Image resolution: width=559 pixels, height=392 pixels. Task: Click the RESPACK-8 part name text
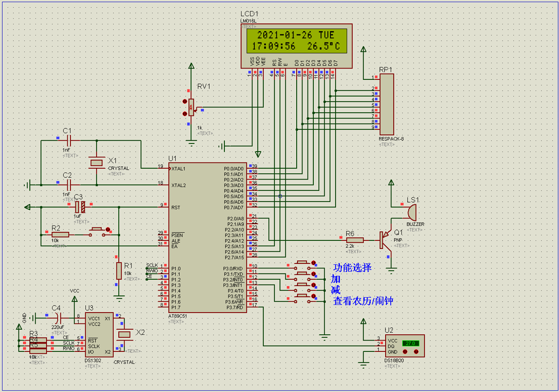tap(391, 139)
